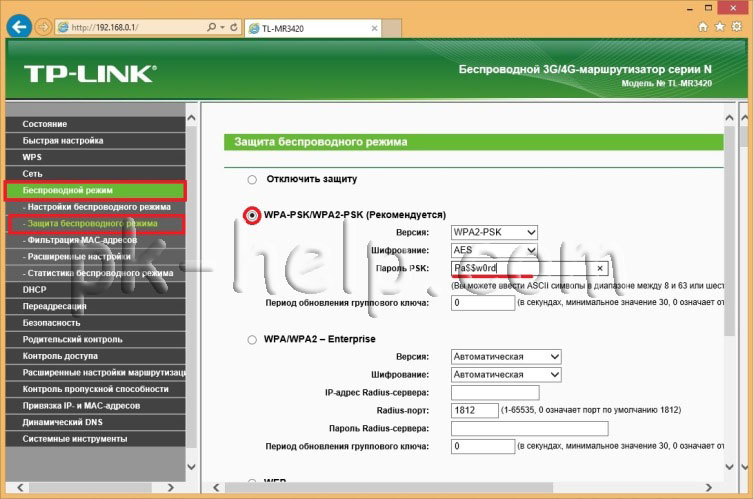Open the Enterprise 'Автоматическая' version dropdown
The image size is (754, 499).
click(x=506, y=357)
